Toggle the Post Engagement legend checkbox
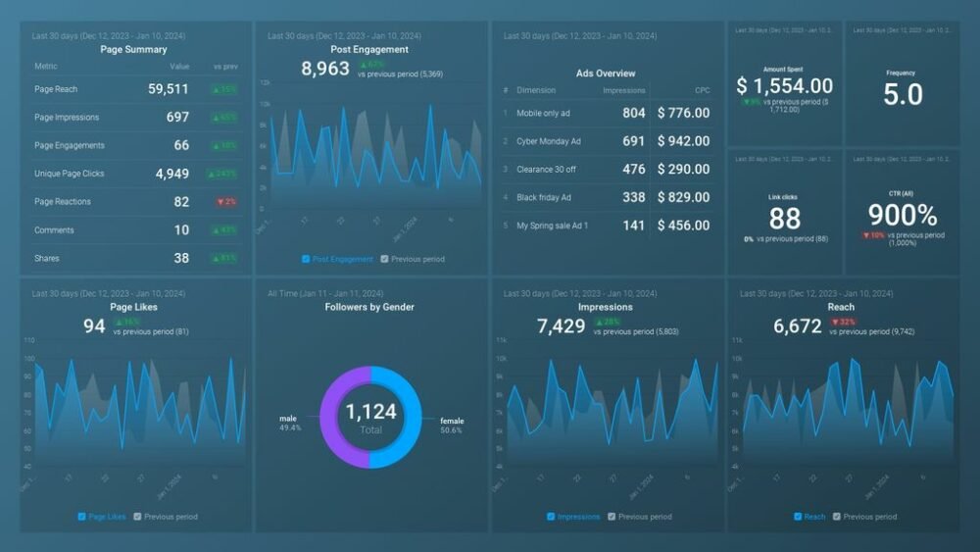The image size is (980, 552). click(306, 259)
